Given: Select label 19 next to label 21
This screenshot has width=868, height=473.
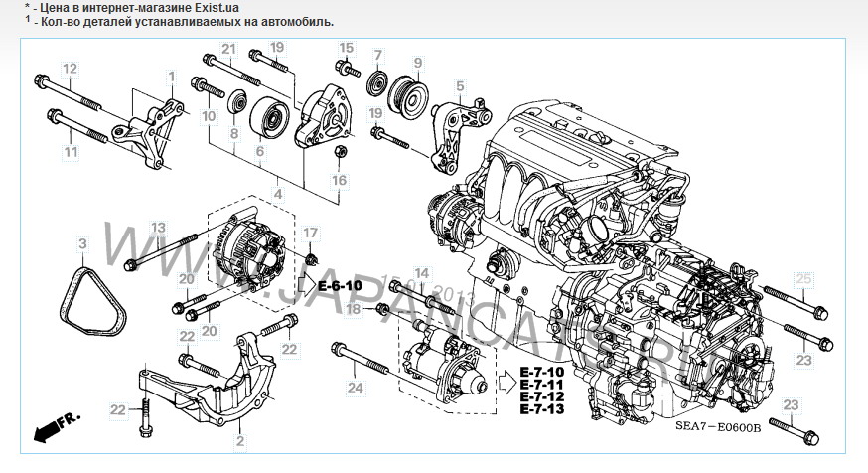Looking at the screenshot, I should (x=277, y=48).
